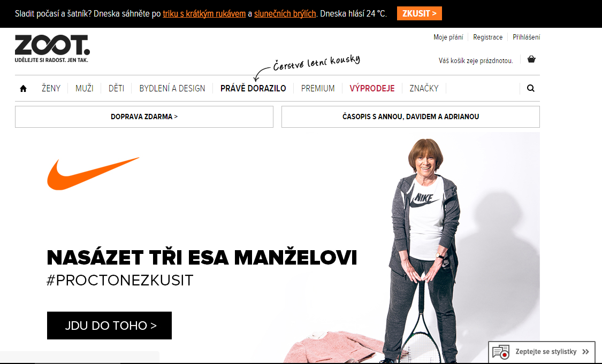The image size is (602, 364).
Task: Click the orange ZKUSIT button
Action: tap(419, 13)
